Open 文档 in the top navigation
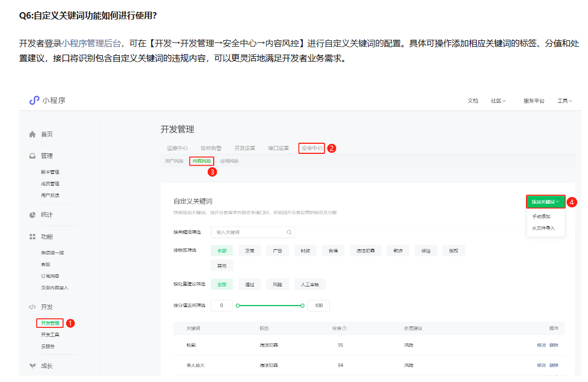588x382 pixels. point(472,101)
